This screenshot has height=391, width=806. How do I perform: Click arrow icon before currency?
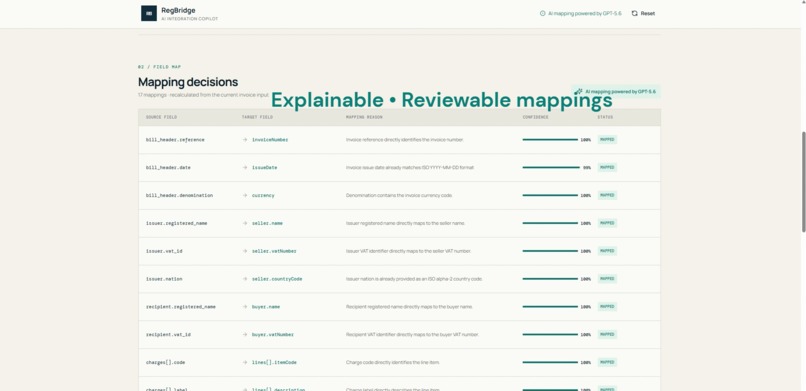point(245,195)
